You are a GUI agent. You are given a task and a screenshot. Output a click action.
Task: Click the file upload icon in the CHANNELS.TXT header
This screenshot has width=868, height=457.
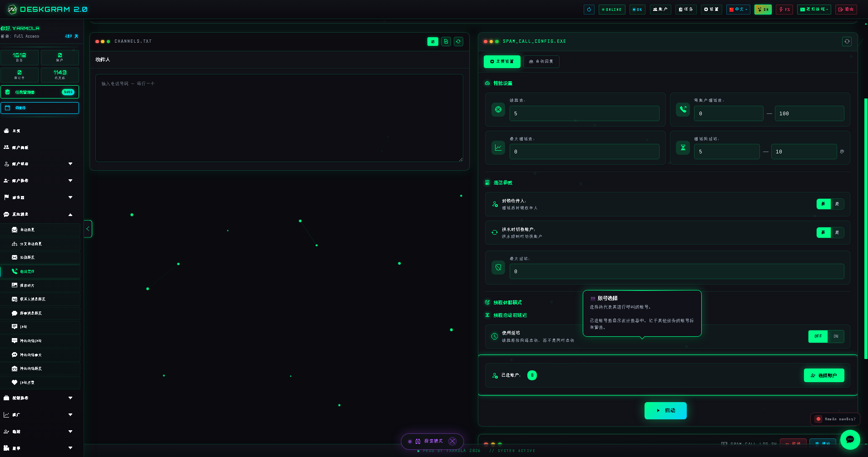tap(446, 41)
